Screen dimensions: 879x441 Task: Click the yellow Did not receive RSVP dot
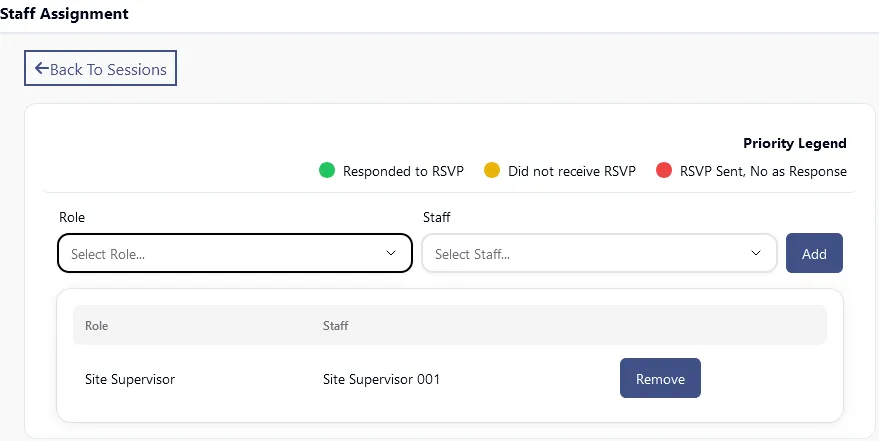(492, 170)
